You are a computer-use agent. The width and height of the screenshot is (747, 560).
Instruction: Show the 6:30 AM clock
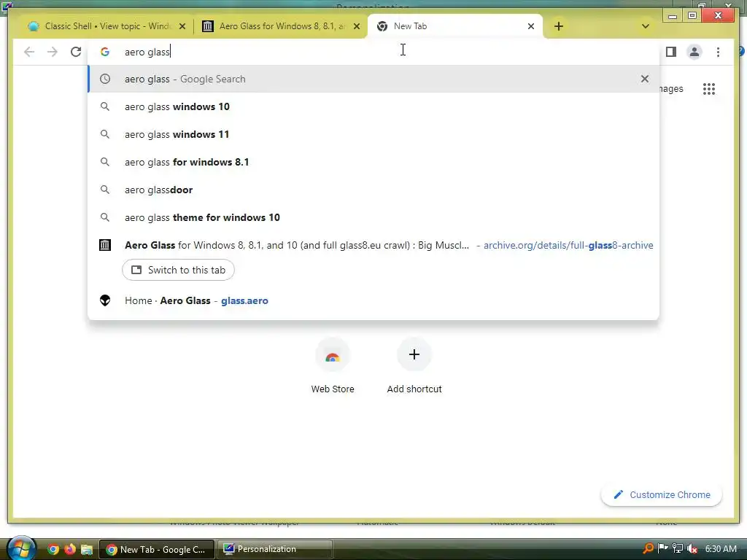[721, 548]
